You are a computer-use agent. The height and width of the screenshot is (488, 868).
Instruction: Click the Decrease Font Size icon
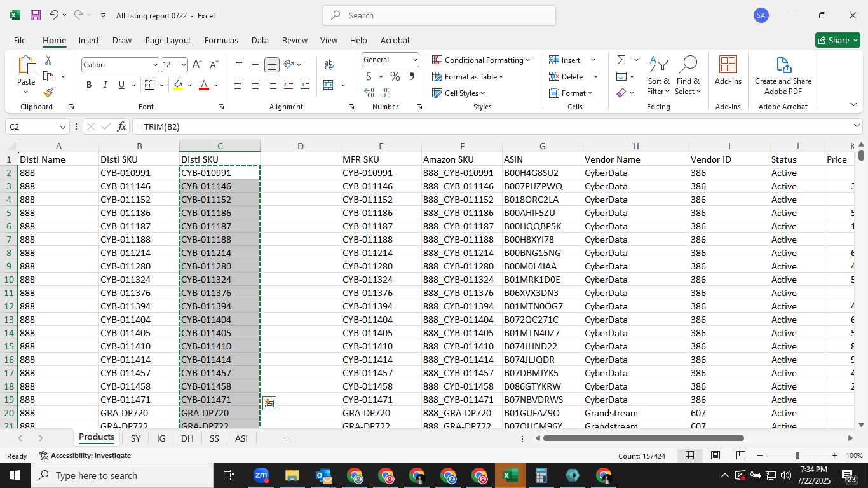214,65
